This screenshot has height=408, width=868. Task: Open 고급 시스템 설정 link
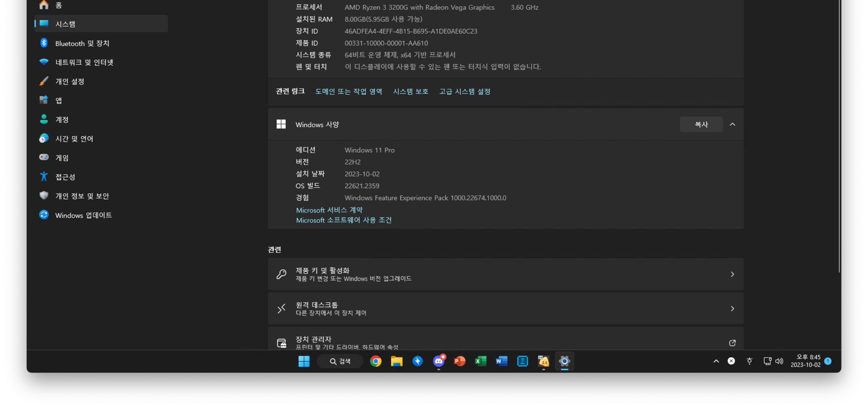465,92
